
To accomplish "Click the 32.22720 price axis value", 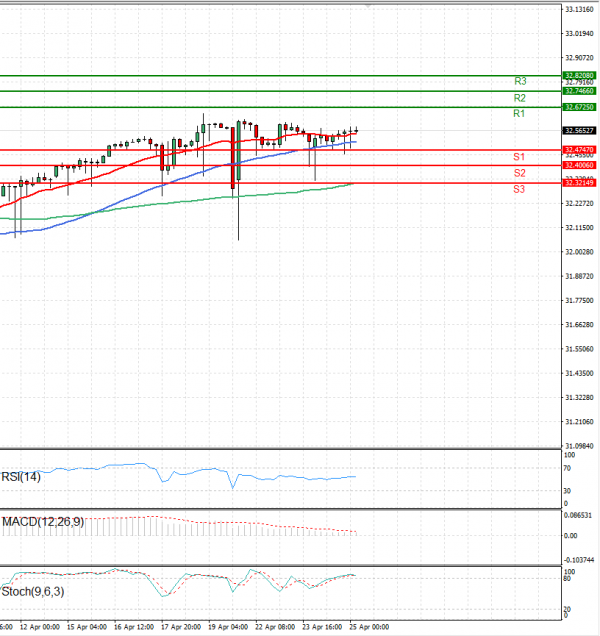I will point(579,203).
